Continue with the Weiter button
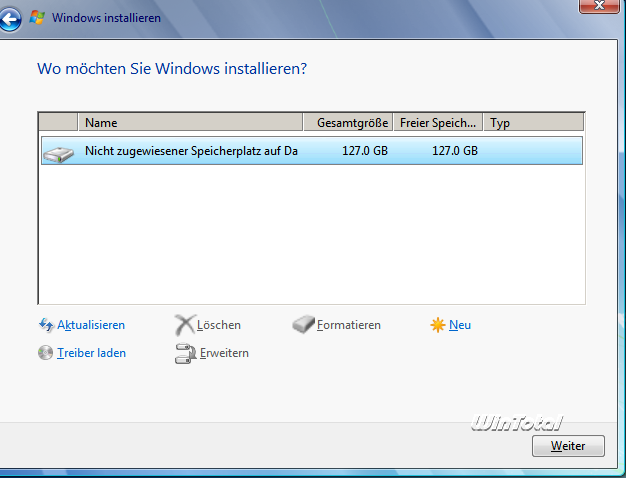 pyautogui.click(x=568, y=446)
